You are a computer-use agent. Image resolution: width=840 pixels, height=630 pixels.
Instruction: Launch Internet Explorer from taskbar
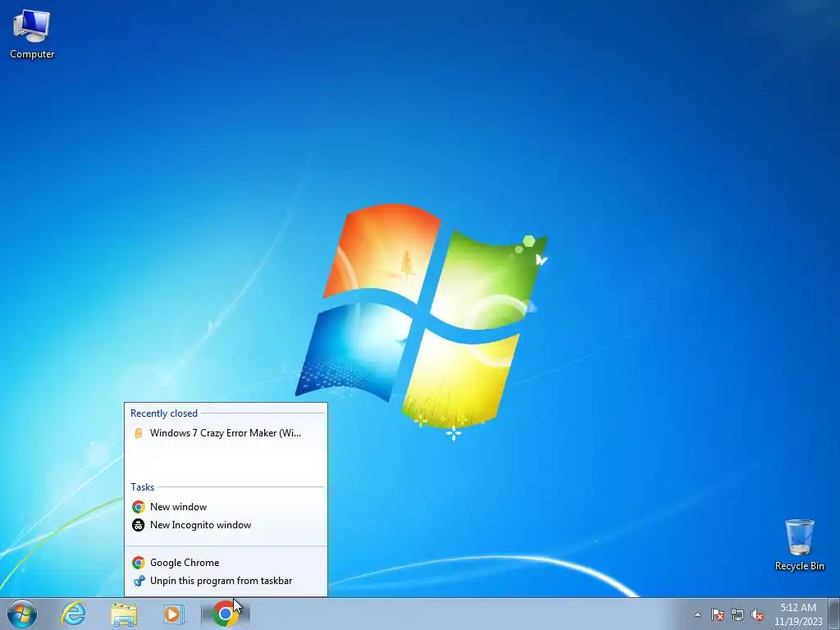click(73, 614)
